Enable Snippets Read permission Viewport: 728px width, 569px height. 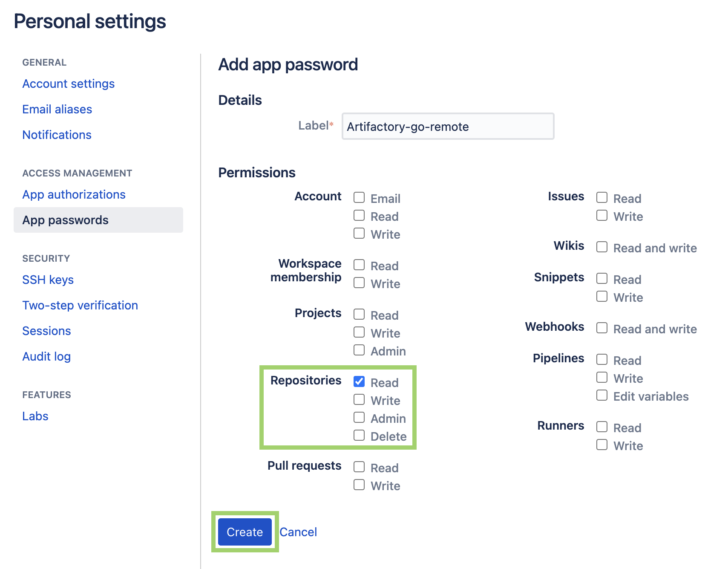click(x=602, y=278)
